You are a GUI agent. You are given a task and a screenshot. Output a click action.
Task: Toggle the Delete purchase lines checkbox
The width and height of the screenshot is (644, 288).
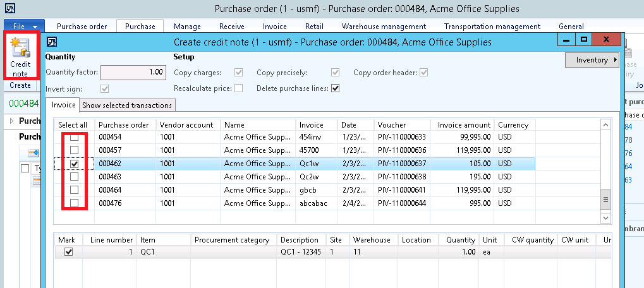[x=336, y=88]
